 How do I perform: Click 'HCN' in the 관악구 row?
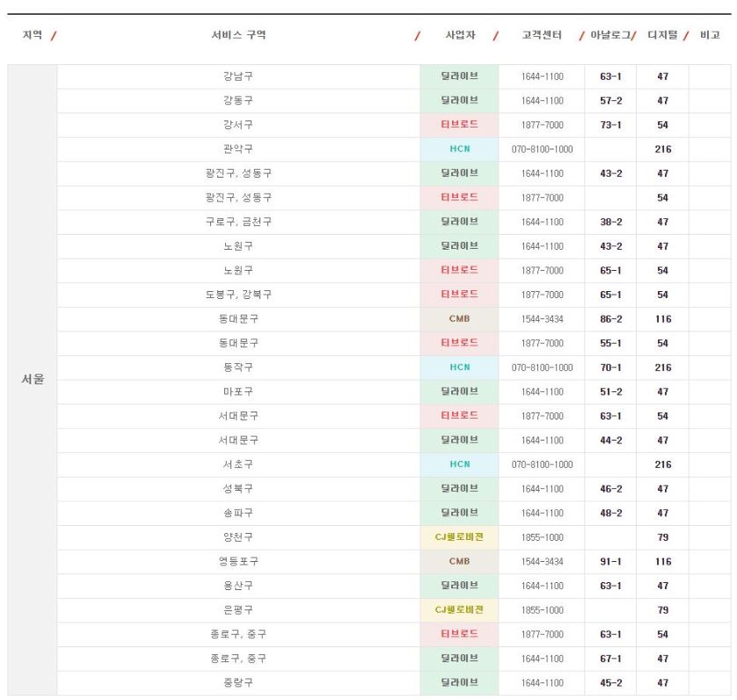[x=460, y=149]
